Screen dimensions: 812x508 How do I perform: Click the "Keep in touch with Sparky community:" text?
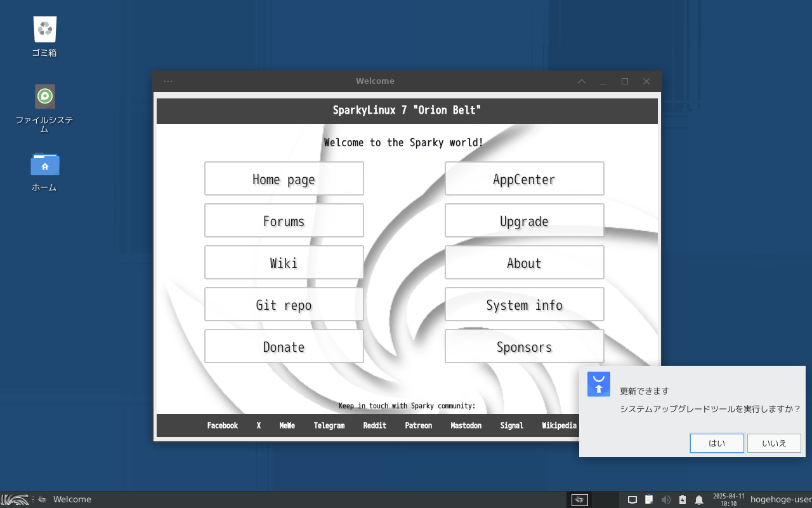tap(407, 406)
